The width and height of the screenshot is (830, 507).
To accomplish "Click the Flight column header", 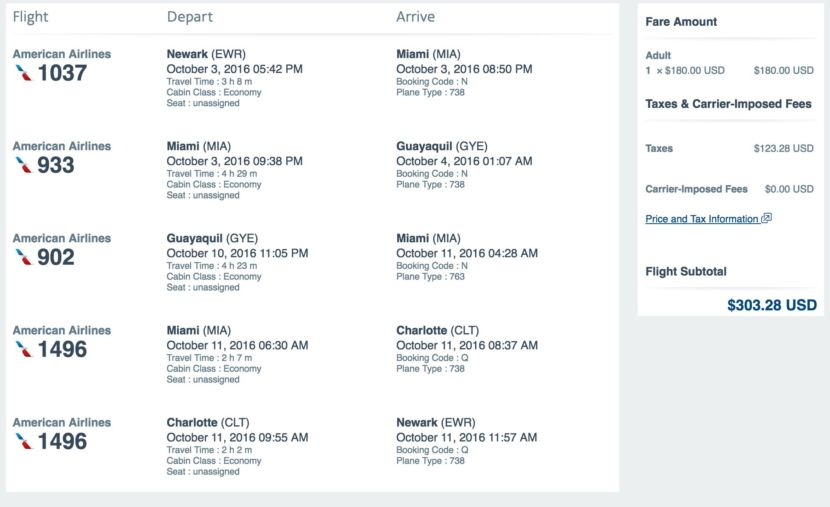I will (x=30, y=17).
